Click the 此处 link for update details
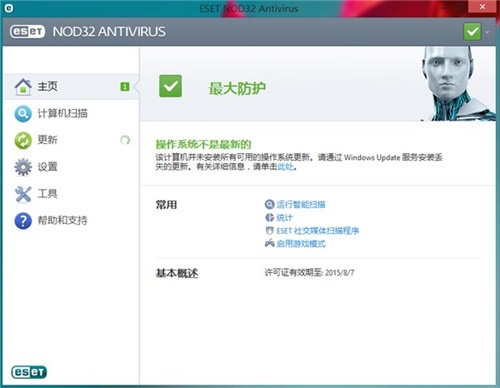The image size is (500, 388). click(x=285, y=166)
